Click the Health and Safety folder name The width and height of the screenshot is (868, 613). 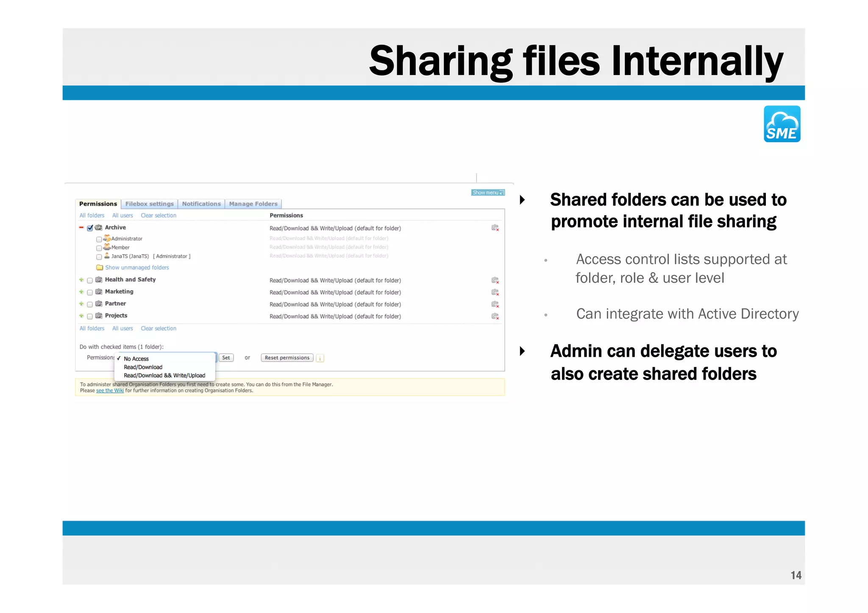point(130,280)
